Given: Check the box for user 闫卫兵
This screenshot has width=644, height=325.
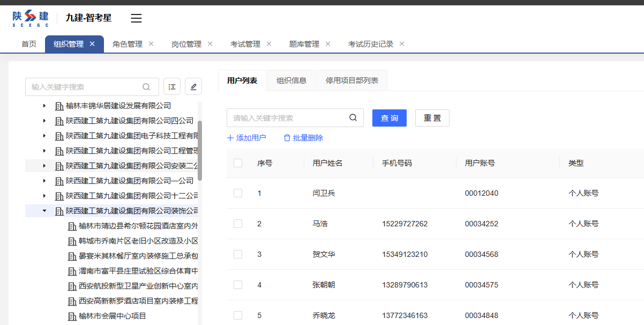Looking at the screenshot, I should click(x=238, y=193).
